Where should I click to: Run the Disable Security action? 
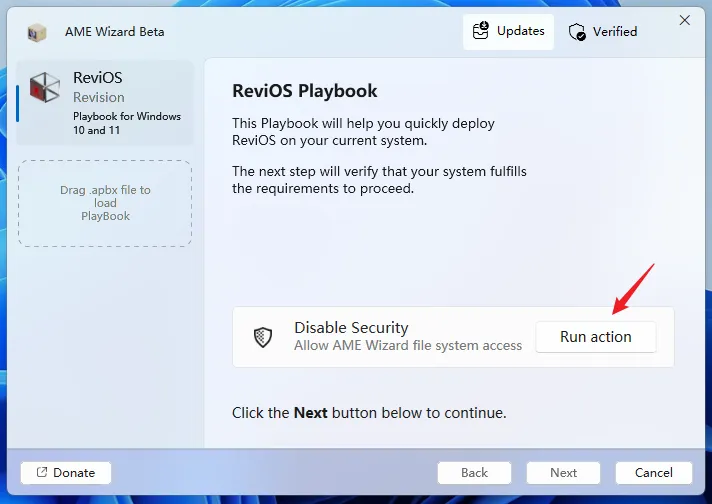coord(595,337)
